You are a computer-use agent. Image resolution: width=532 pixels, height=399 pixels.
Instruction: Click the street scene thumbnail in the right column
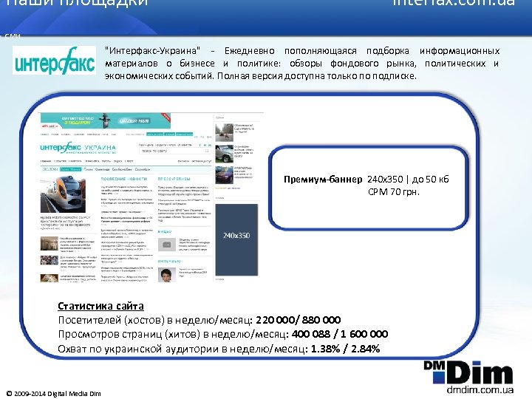(225, 133)
